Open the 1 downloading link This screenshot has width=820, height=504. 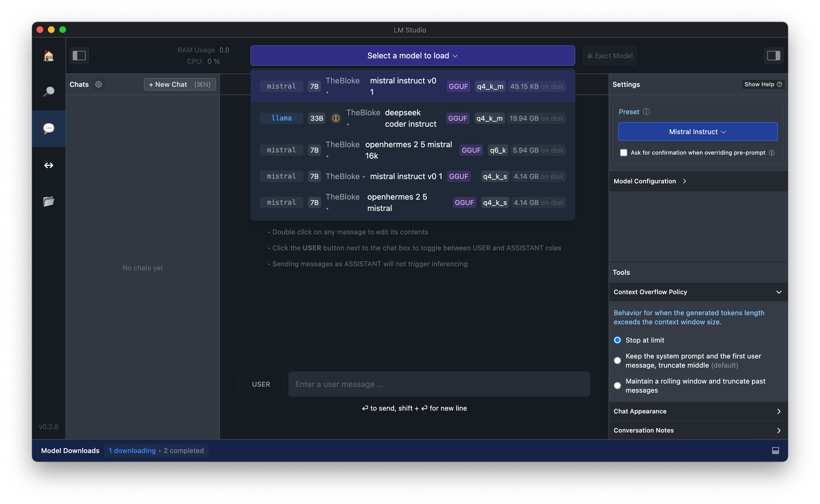tap(132, 451)
